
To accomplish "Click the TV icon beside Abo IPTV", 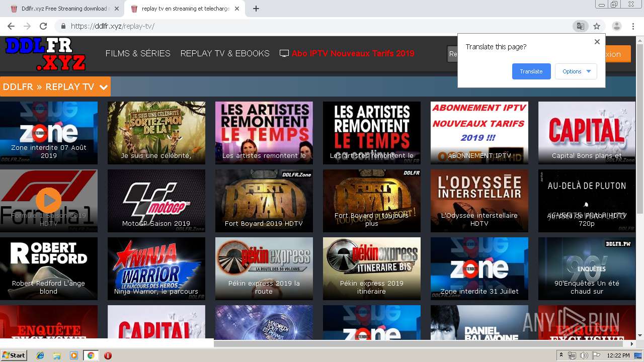I will [284, 53].
